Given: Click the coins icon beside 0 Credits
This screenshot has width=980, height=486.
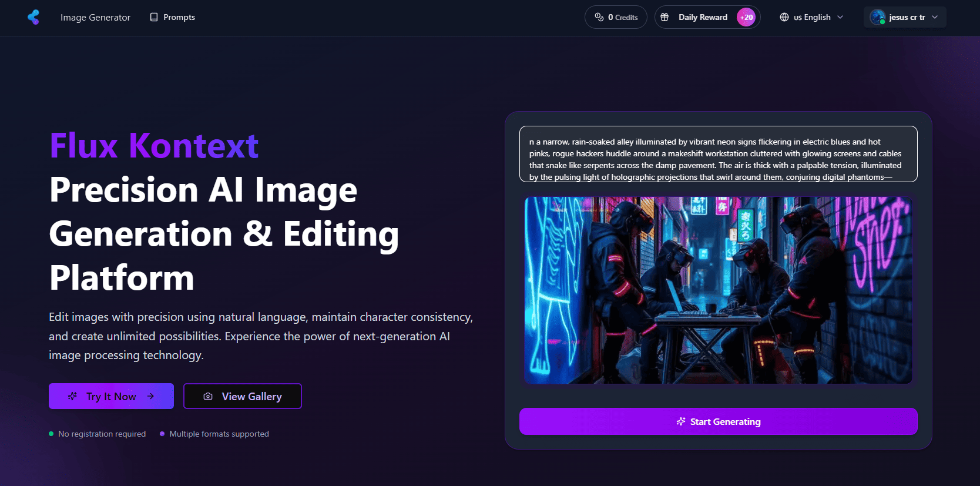Looking at the screenshot, I should tap(599, 17).
